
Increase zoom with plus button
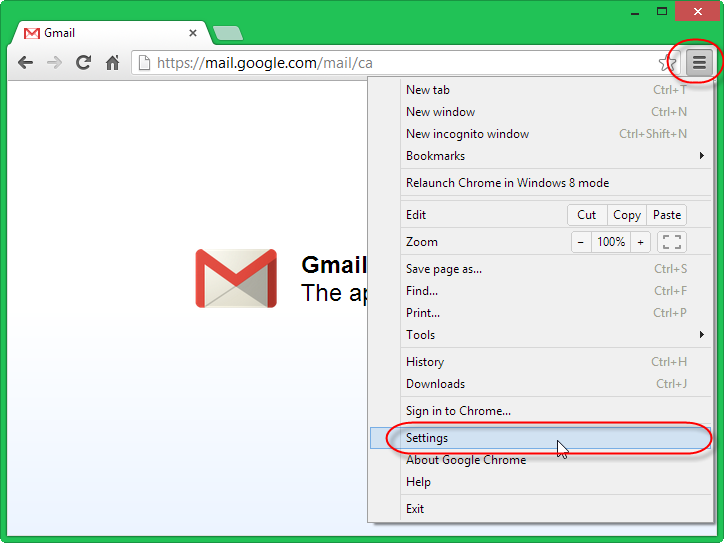click(x=640, y=242)
